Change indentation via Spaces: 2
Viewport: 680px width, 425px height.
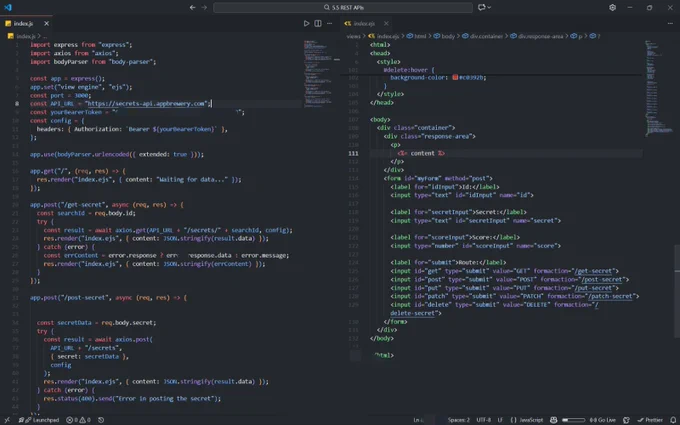pos(458,420)
